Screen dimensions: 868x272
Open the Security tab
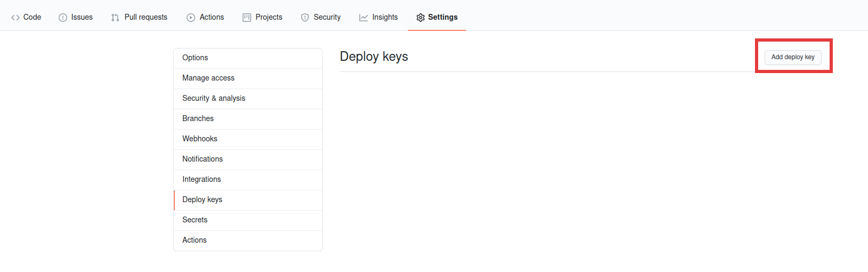click(x=321, y=17)
